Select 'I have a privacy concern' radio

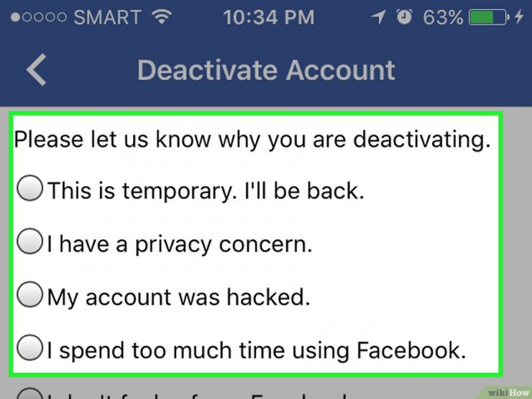click(x=30, y=241)
